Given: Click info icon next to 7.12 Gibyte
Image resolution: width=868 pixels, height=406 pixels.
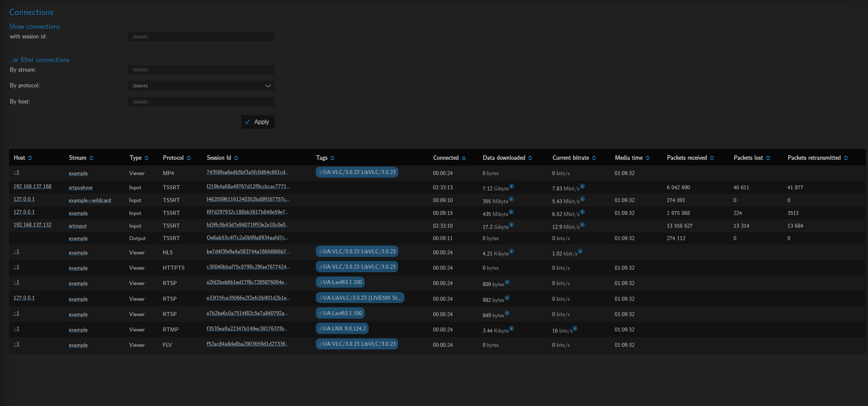Looking at the screenshot, I should [x=512, y=186].
